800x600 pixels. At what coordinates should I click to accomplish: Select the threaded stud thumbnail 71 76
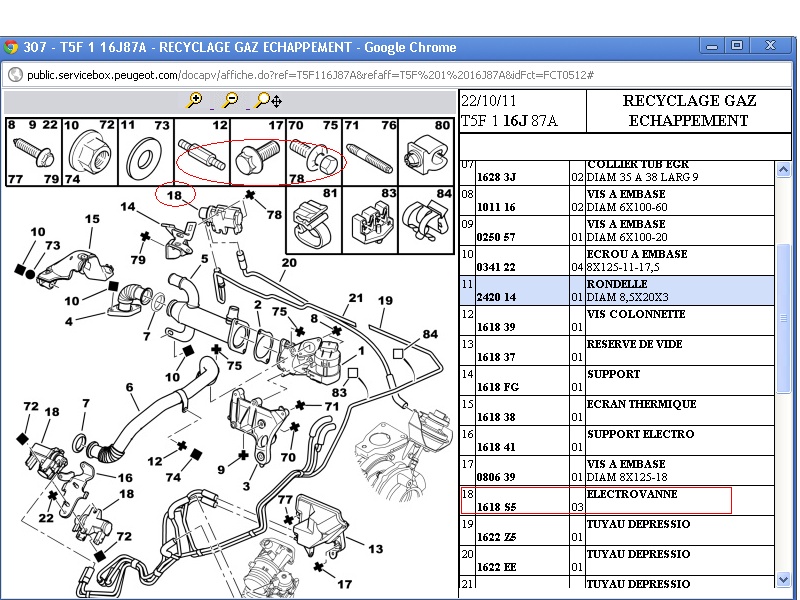click(370, 152)
